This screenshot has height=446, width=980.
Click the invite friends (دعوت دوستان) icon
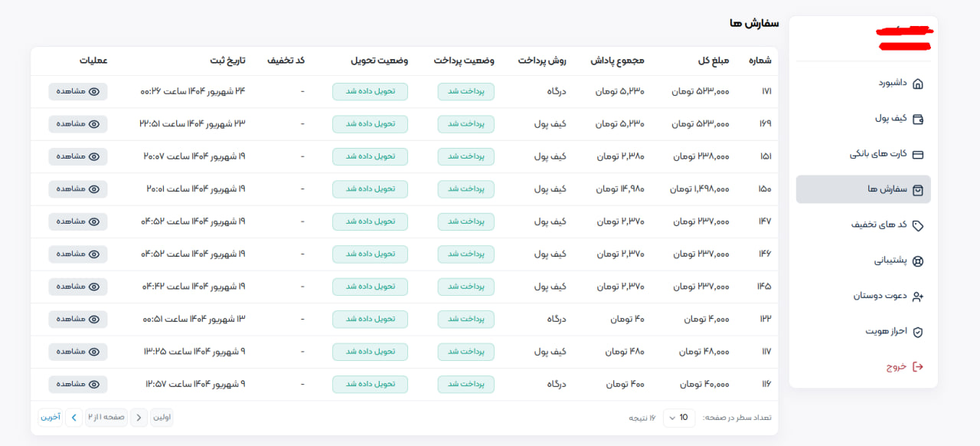pyautogui.click(x=918, y=296)
